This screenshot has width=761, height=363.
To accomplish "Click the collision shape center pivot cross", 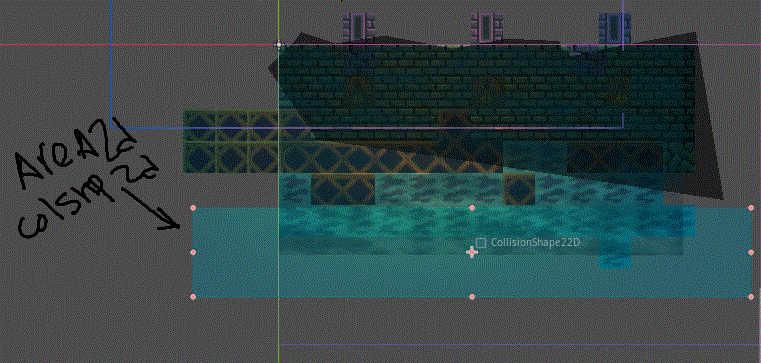I will [x=471, y=252].
